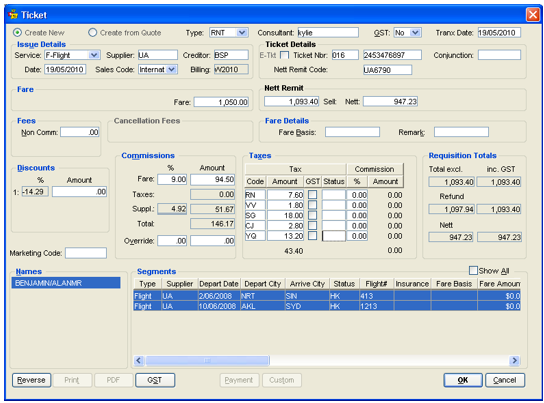This screenshot has height=403, width=544.
Task: Close the Ticket dialog window
Action: (533, 15)
